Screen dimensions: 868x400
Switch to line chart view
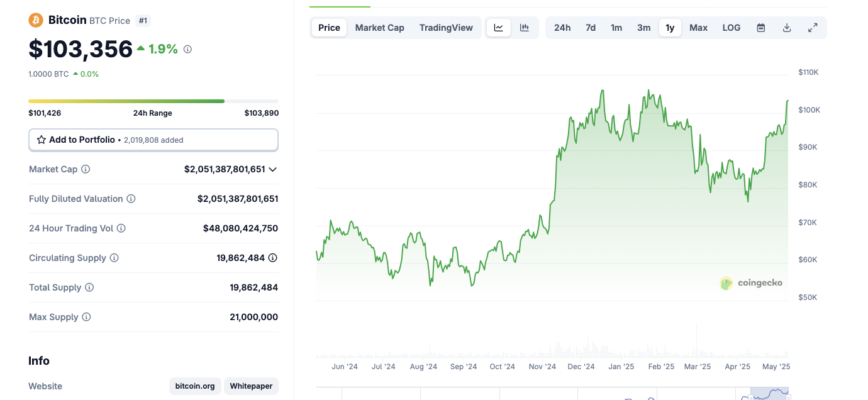click(x=499, y=28)
